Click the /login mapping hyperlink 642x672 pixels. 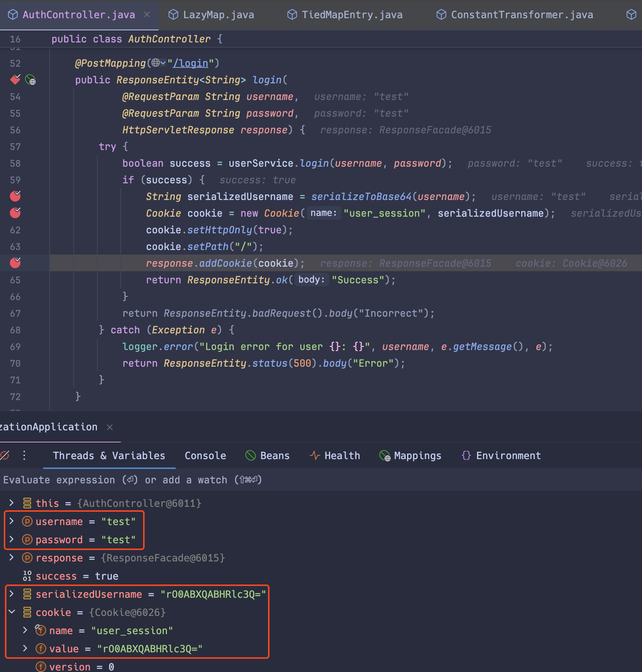tap(190, 63)
